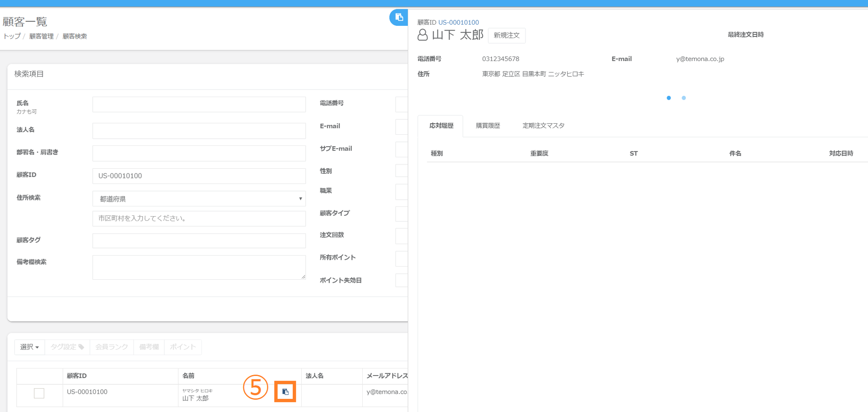Open 顧客管理 breadcrumb link
The image size is (868, 412).
pos(42,36)
